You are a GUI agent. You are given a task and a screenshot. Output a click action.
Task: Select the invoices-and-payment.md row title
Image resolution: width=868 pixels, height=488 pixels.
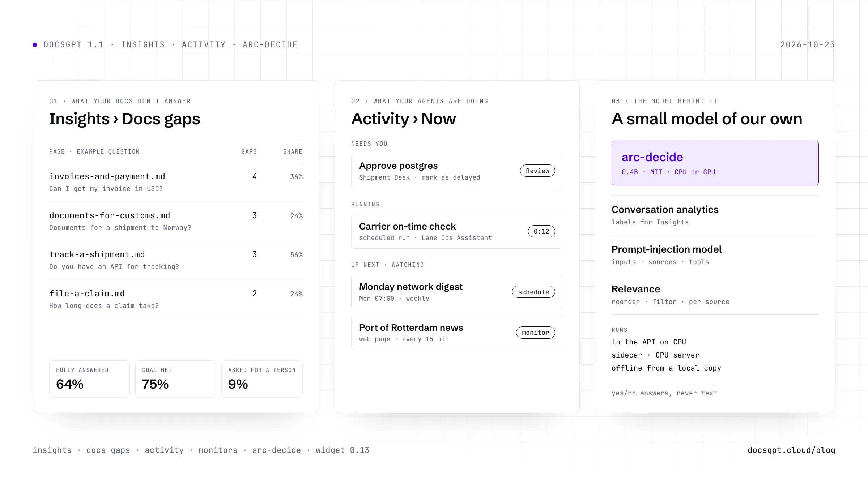(x=107, y=176)
